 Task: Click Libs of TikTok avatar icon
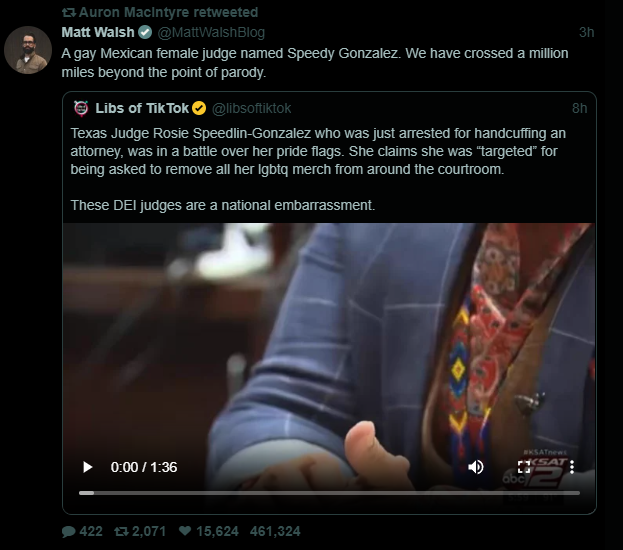tap(81, 108)
